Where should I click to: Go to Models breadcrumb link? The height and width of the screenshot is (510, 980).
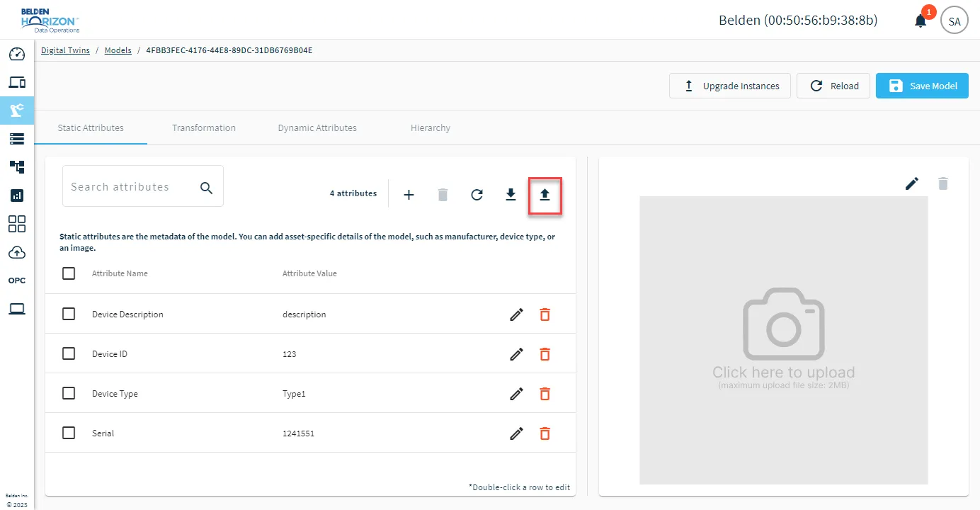tap(118, 50)
